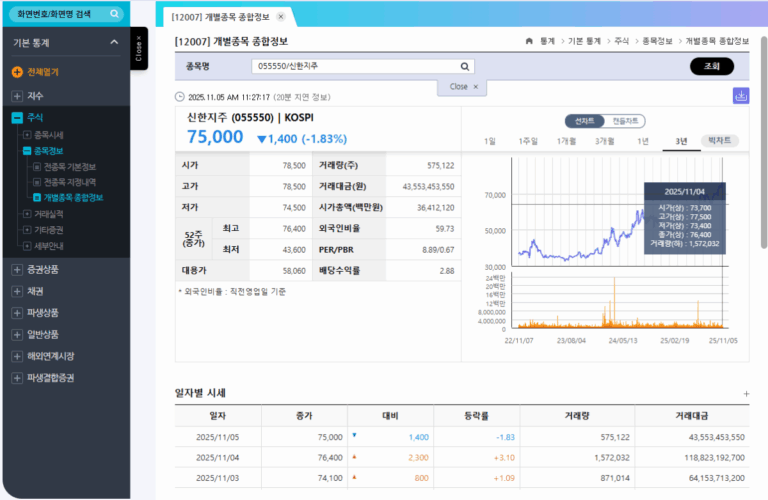Viewport: 768px width, 500px height.
Task: Collapse the 주식 menu
Action: tap(17, 118)
